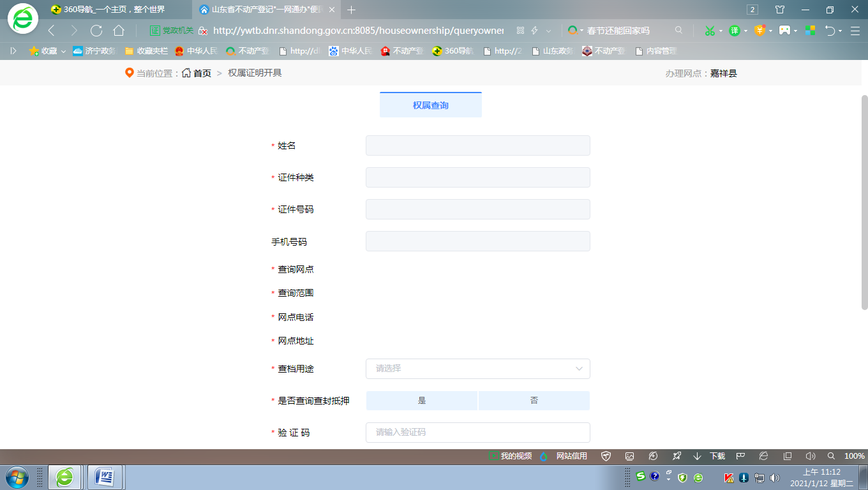Click the 首页 breadcrumb link
Viewport: 868px width, 490px height.
click(x=202, y=73)
